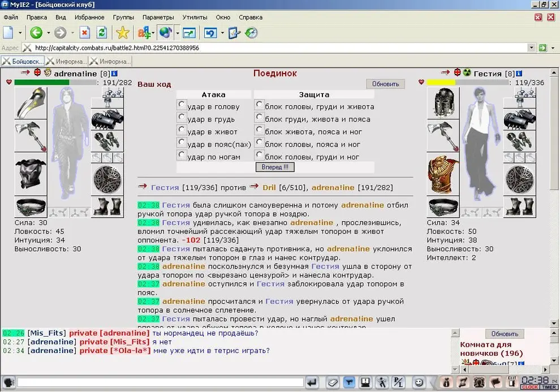Screen dimensions: 560x392
Task: Open player info icon next to adrena!ine [8]
Action: pyautogui.click(x=114, y=74)
